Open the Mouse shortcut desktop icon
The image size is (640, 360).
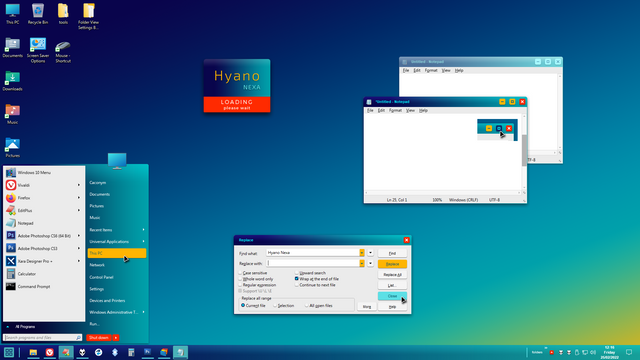[x=63, y=51]
